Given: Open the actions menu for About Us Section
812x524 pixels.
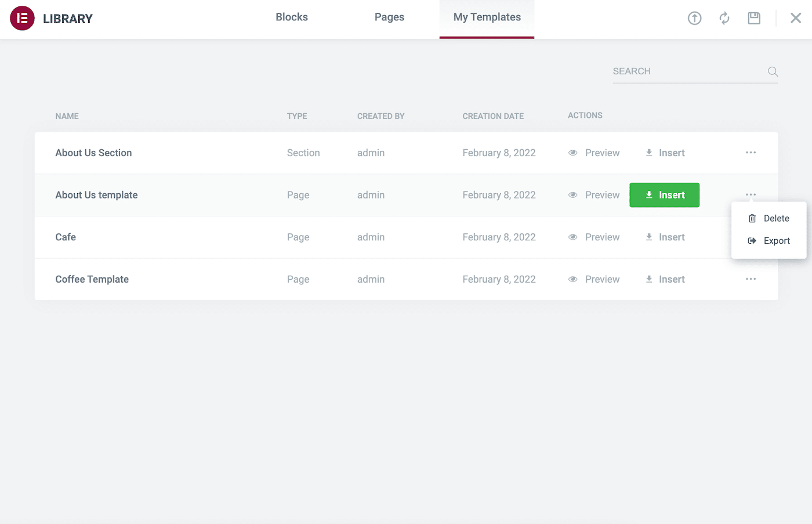Looking at the screenshot, I should coord(751,153).
